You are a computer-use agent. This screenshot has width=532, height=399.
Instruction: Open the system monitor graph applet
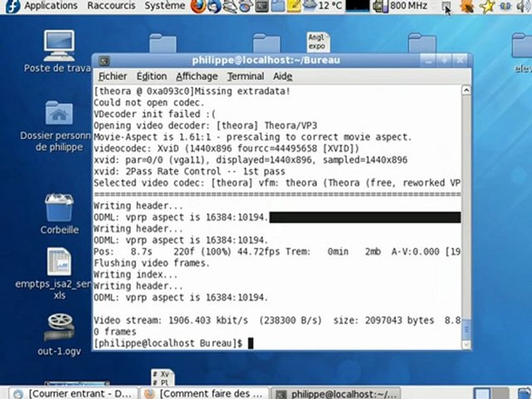tap(357, 6)
